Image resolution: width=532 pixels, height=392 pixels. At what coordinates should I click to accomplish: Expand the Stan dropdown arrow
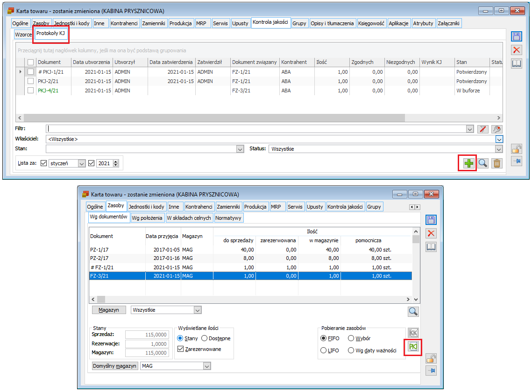click(240, 149)
